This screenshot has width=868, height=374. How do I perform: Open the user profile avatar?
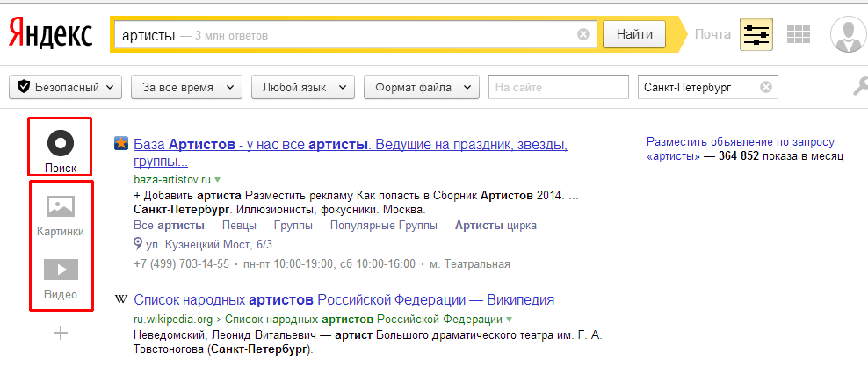click(848, 35)
